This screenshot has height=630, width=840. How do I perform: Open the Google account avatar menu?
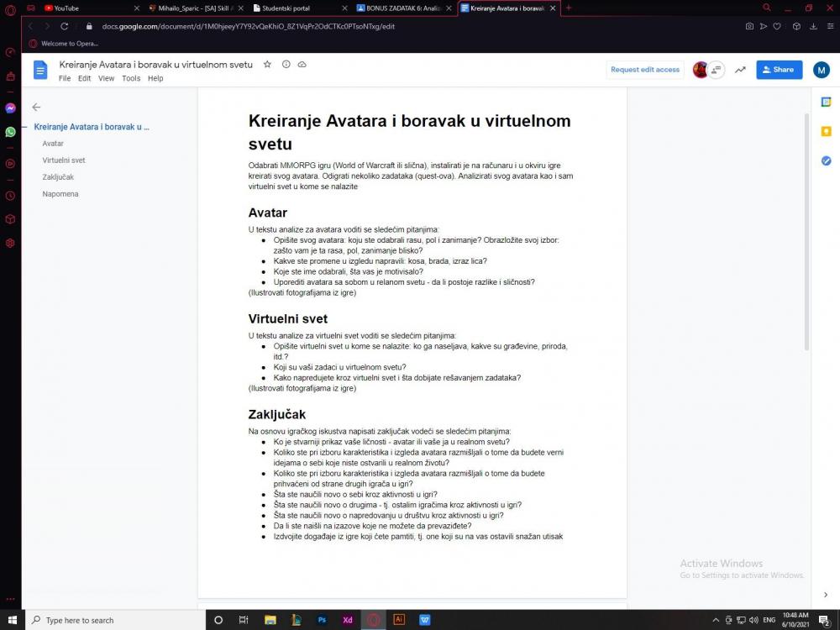[x=821, y=70]
